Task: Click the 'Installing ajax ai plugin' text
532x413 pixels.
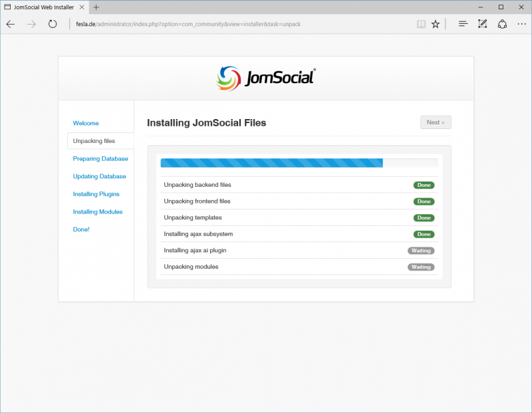Action: click(x=195, y=250)
